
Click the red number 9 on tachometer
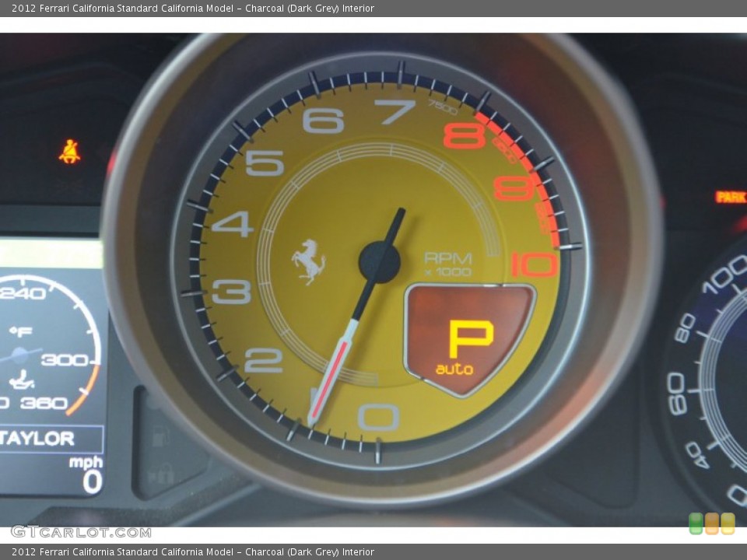[x=514, y=188]
